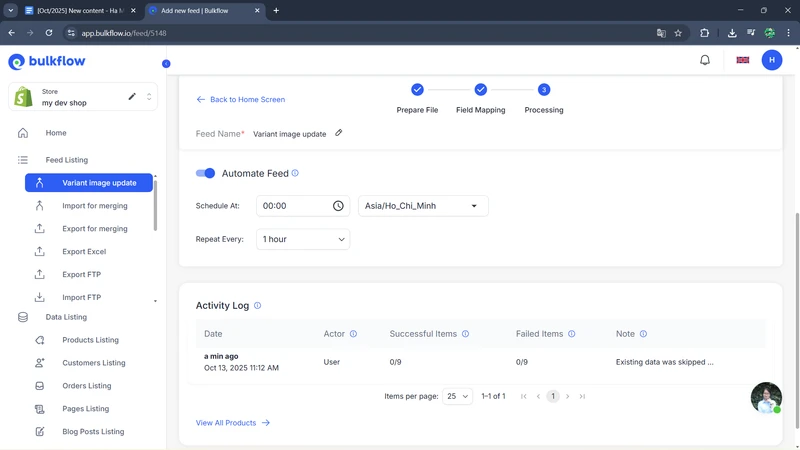Expand the store switcher chevrons
800x450 pixels.
pos(149,97)
